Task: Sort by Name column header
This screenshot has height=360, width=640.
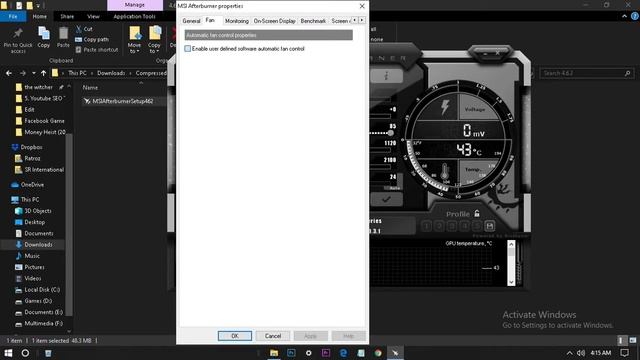Action: [x=90, y=87]
